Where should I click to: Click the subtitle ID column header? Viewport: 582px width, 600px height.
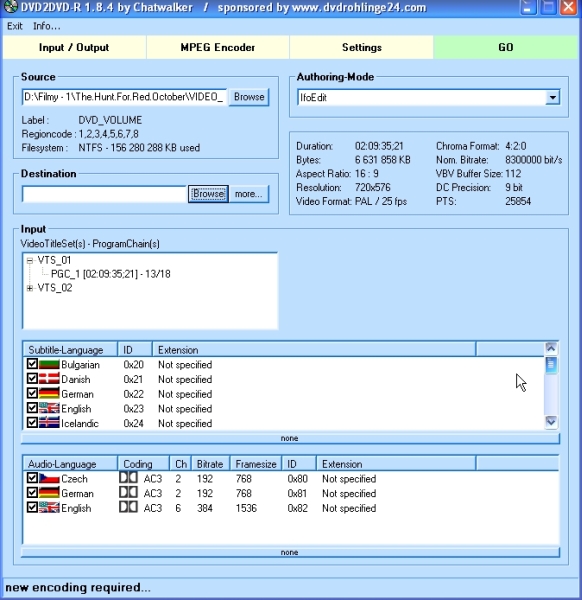click(x=135, y=350)
